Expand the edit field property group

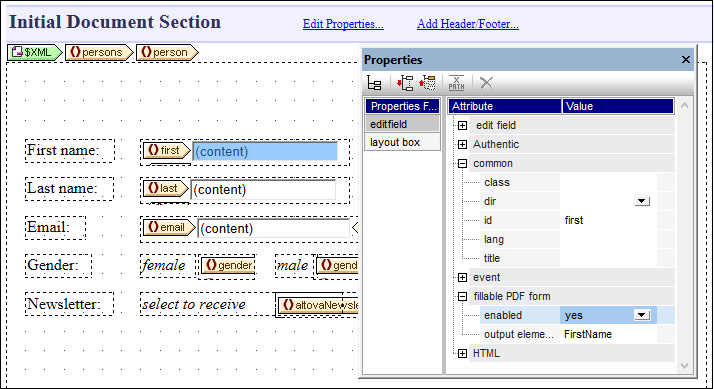click(462, 125)
